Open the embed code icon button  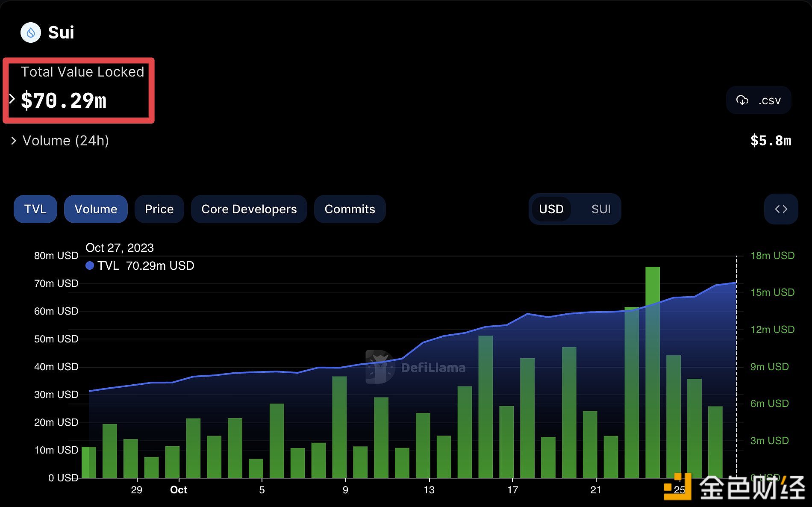(781, 209)
